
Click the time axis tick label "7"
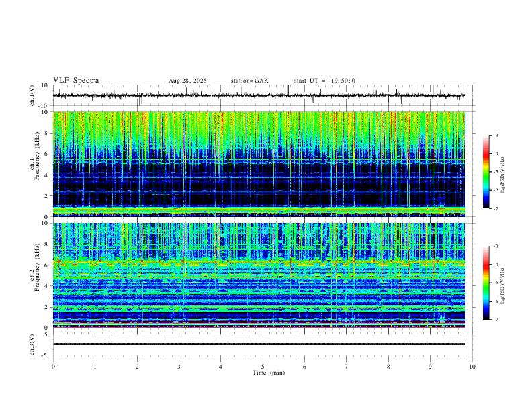[347, 367]
